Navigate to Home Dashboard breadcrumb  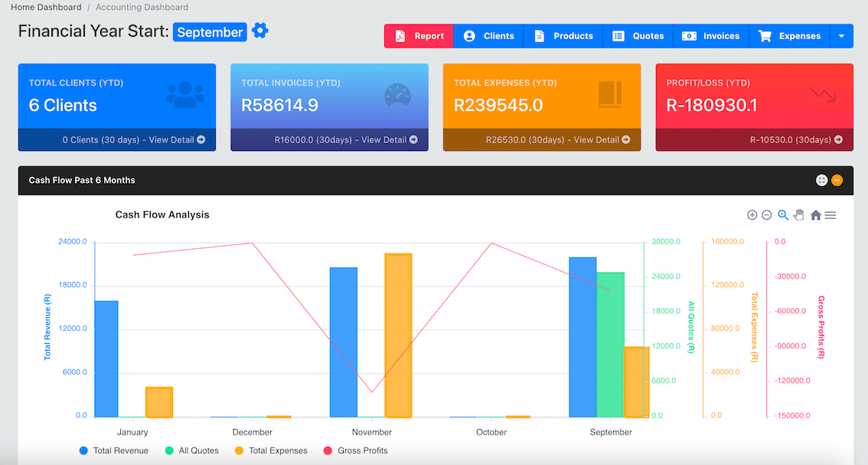46,7
